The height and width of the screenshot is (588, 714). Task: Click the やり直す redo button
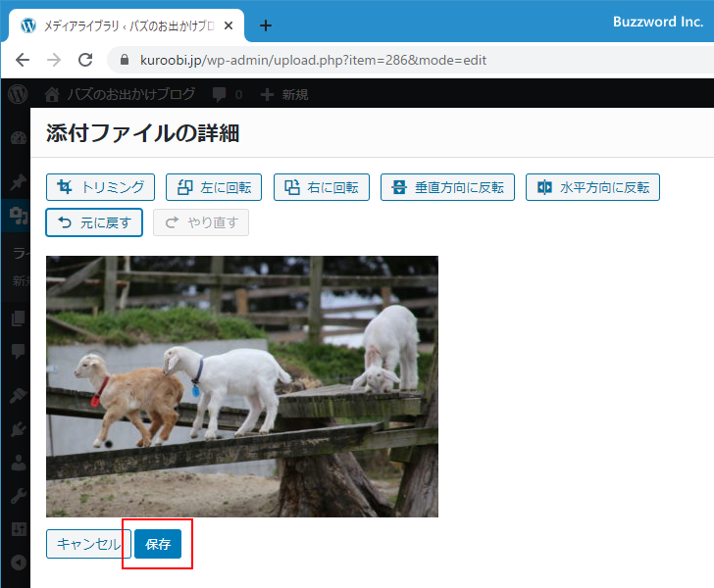(x=201, y=222)
